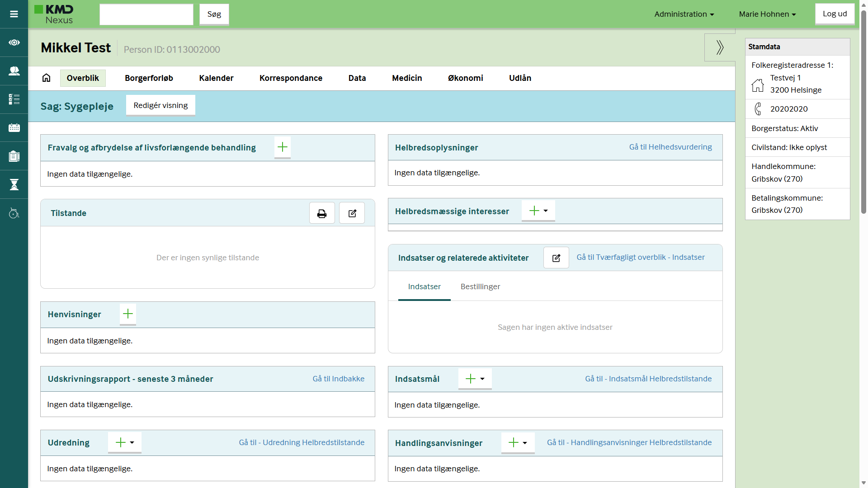Open the hamburger menu in sidebar
This screenshot has width=868, height=488.
[14, 14]
